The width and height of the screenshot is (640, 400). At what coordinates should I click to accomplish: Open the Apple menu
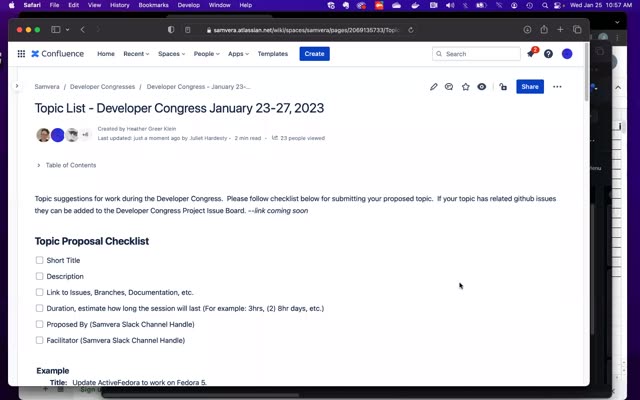point(11,5)
